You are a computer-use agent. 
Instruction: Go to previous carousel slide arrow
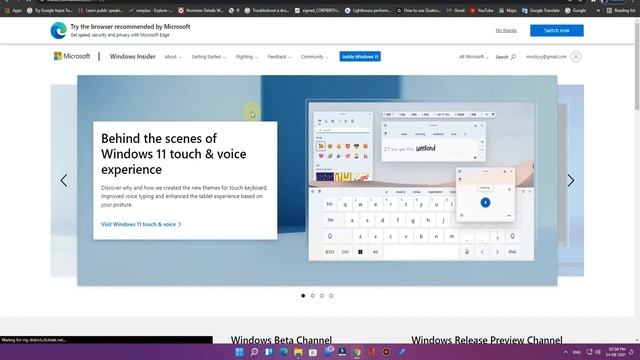[64, 180]
